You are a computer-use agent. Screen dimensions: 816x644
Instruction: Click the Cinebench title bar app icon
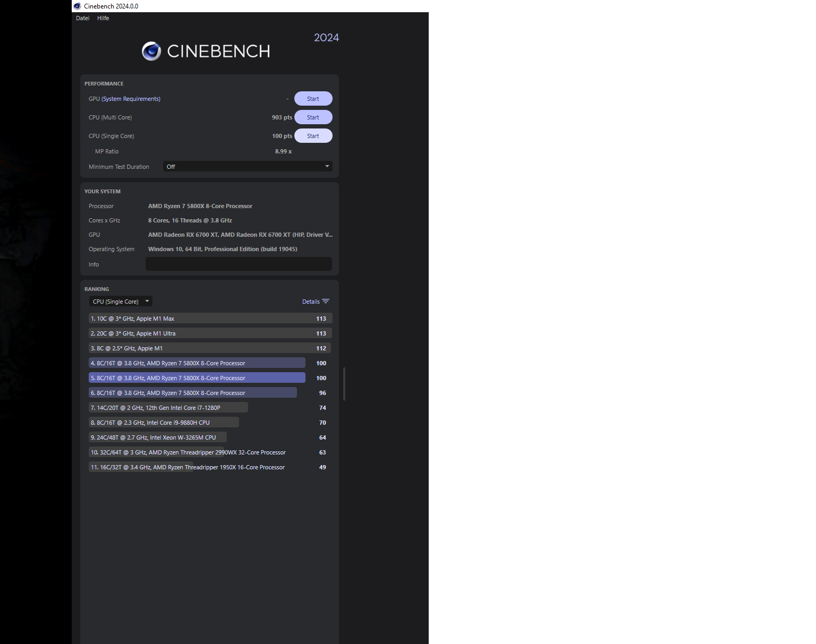point(77,6)
